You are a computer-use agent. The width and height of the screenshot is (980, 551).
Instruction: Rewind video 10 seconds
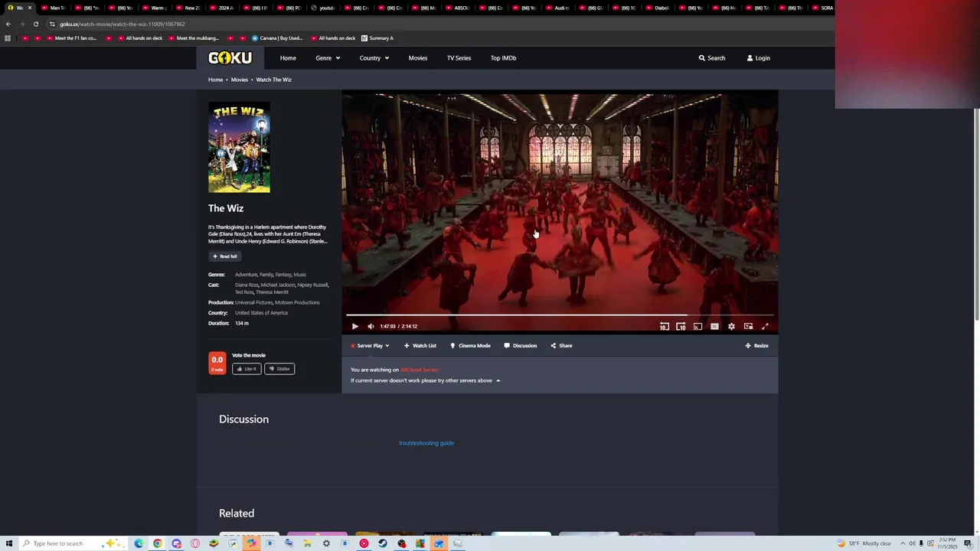[x=664, y=326]
